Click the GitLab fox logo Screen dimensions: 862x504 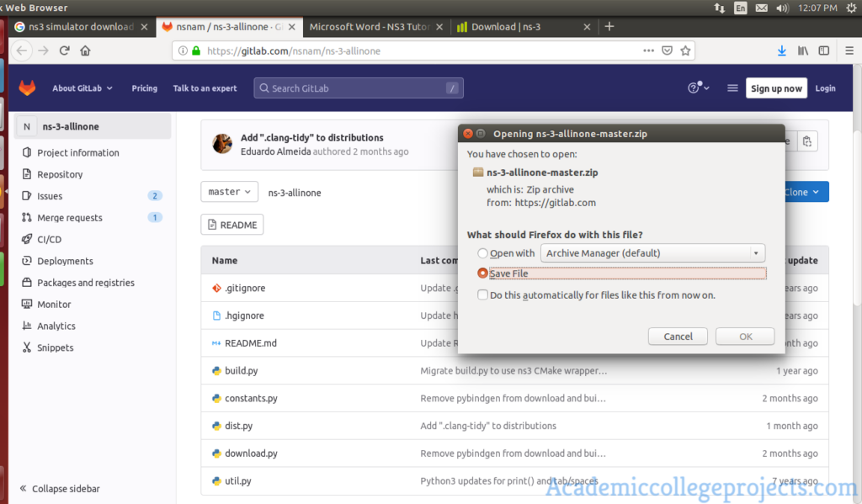(x=27, y=88)
